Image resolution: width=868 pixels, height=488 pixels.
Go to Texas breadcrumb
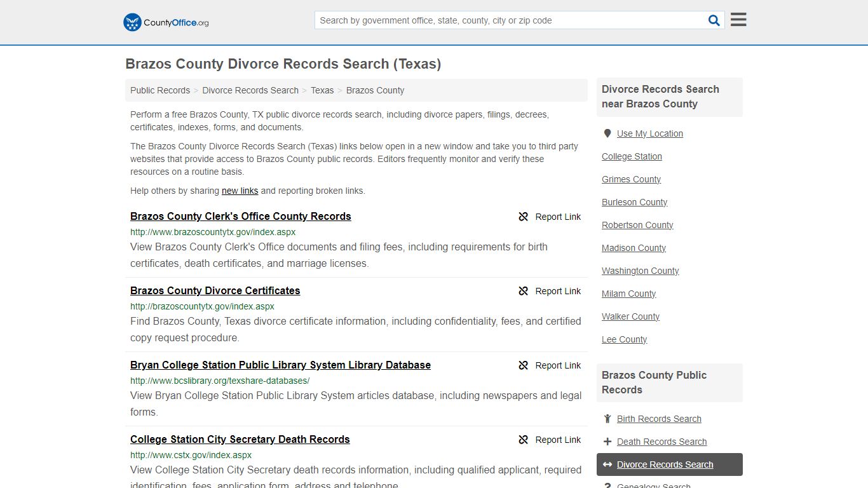[322, 90]
